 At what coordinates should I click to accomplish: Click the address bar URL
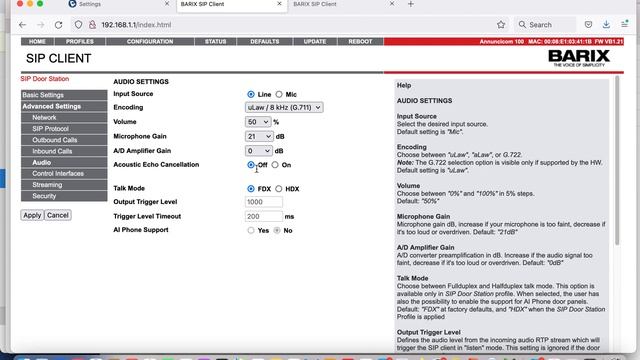136,25
